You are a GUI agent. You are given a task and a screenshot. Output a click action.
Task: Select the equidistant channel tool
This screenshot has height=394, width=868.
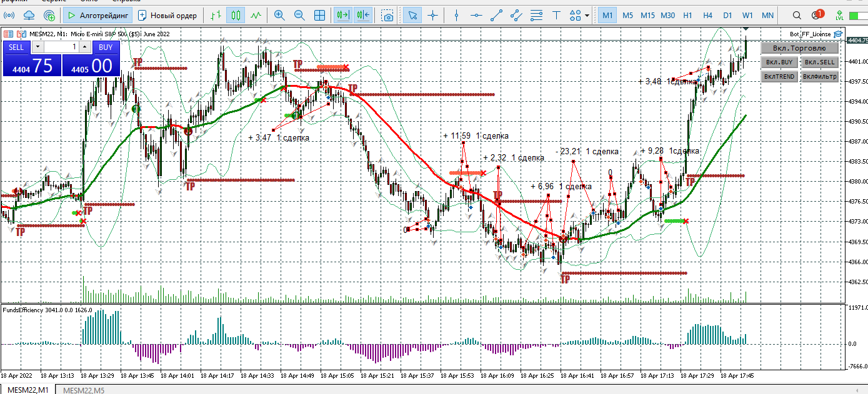coord(516,15)
